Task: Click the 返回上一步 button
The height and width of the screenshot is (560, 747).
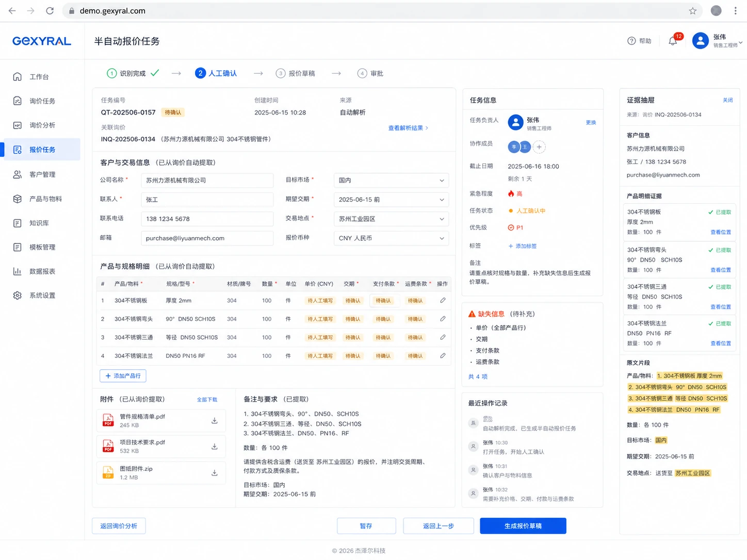Action: [x=439, y=526]
